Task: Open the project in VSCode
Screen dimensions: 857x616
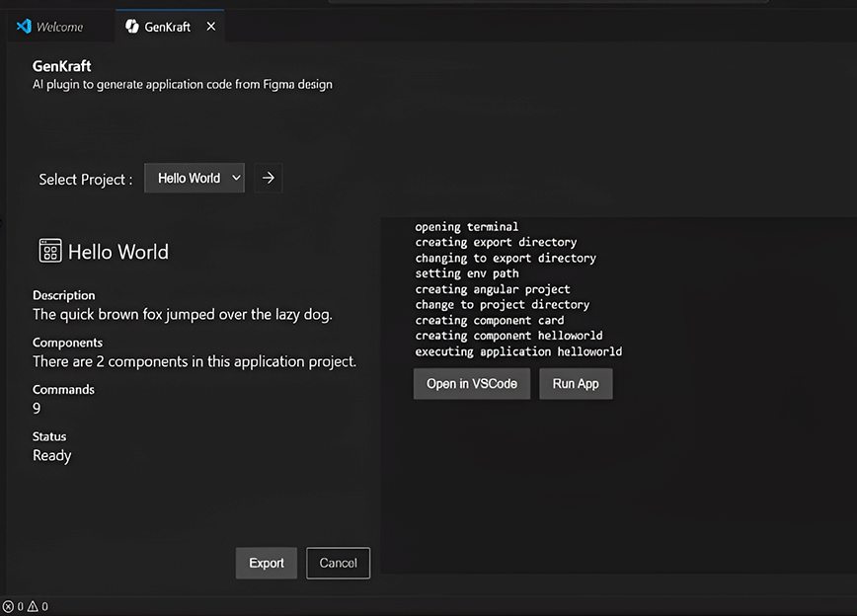Action: click(x=471, y=383)
